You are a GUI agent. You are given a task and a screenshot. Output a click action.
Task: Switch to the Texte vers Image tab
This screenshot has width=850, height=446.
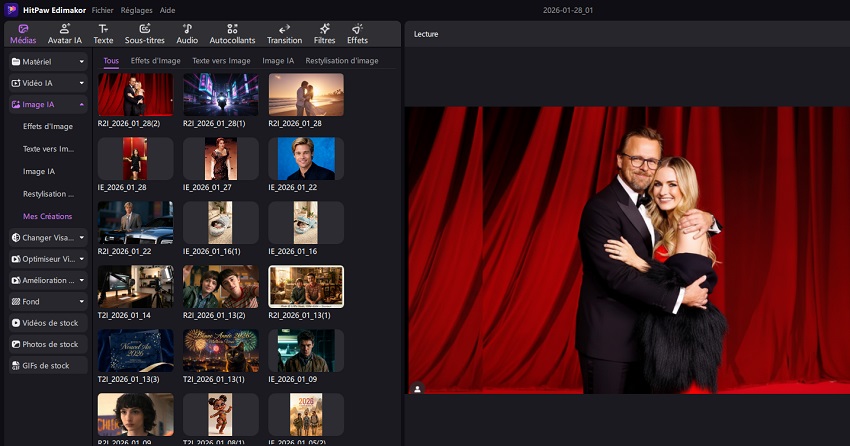click(221, 61)
